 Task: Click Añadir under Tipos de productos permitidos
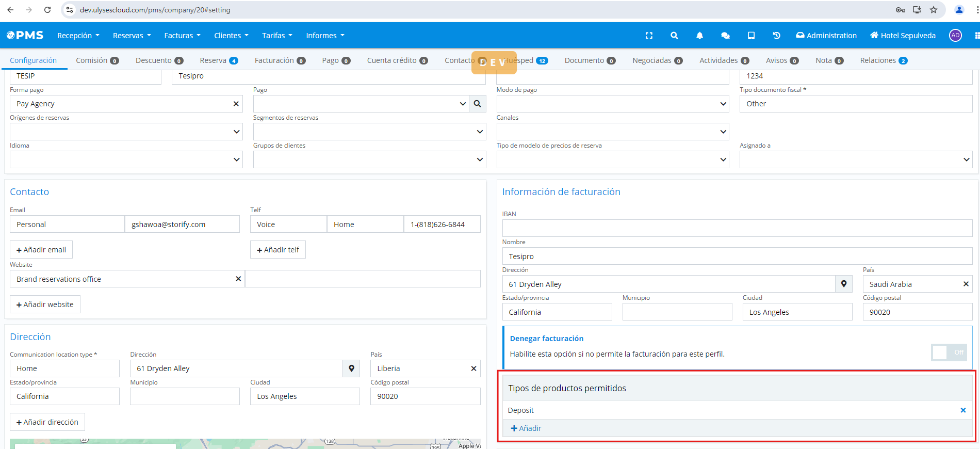click(x=526, y=428)
